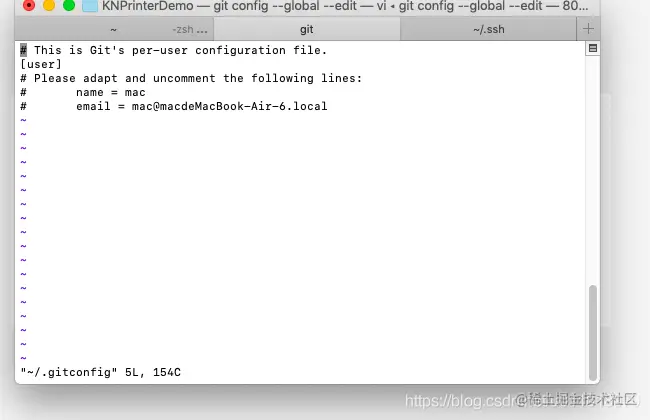650x420 pixels.
Task: Click the vertical scrollbar thumb
Action: point(593,333)
